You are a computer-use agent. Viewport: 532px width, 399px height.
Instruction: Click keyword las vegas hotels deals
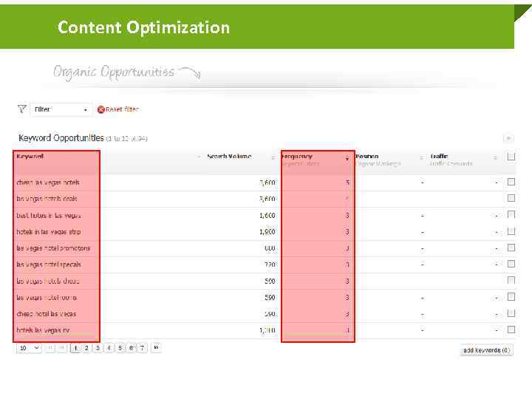click(x=47, y=199)
